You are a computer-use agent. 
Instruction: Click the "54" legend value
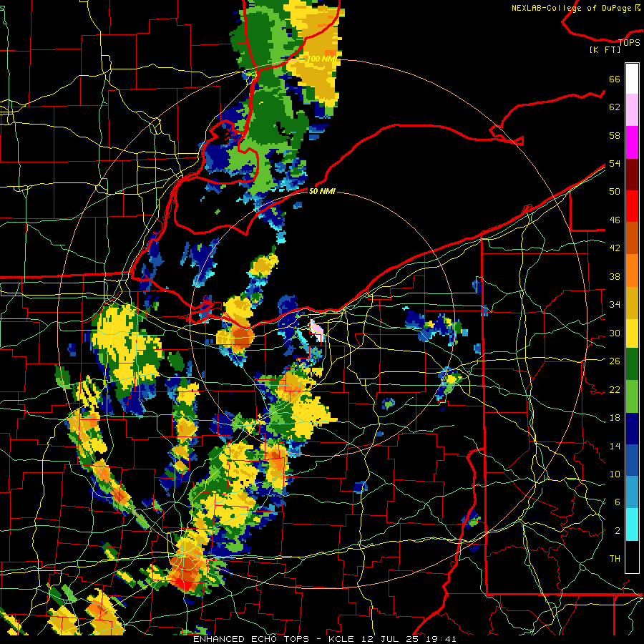[x=615, y=163]
